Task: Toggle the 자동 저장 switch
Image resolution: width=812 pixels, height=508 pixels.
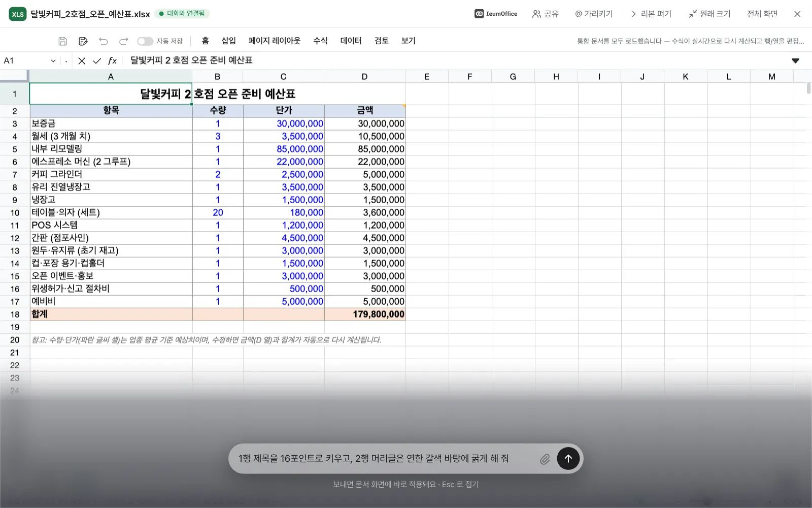Action: [x=145, y=41]
